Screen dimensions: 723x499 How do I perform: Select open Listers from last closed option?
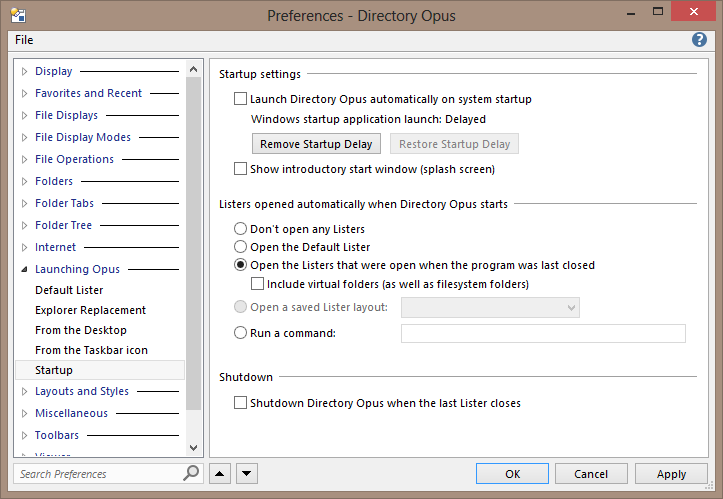[240, 265]
